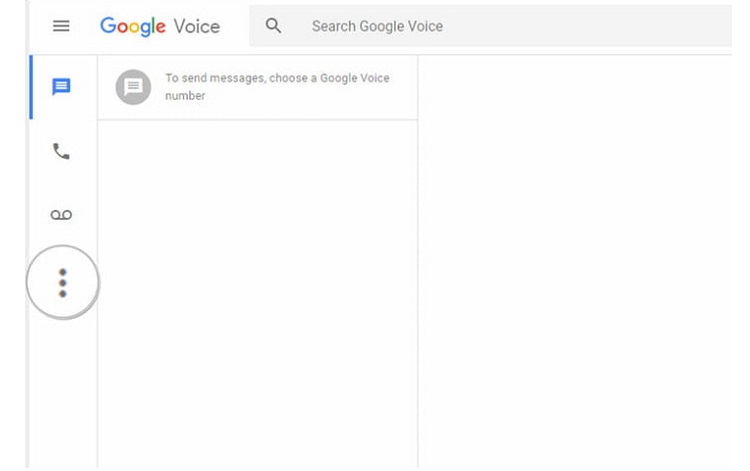Click the header gap between the logo and search bar
The height and width of the screenshot is (471, 750).
(234, 26)
